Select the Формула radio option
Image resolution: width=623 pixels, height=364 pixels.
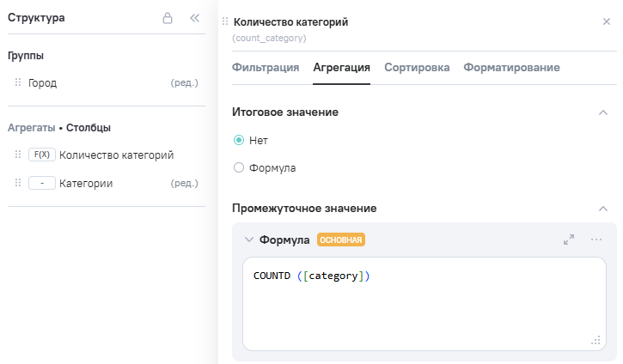click(x=239, y=168)
